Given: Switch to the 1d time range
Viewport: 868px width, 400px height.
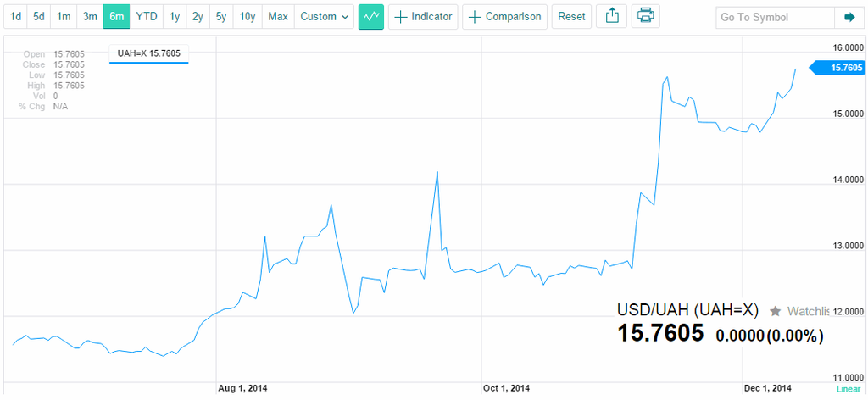Looking at the screenshot, I should click(16, 17).
